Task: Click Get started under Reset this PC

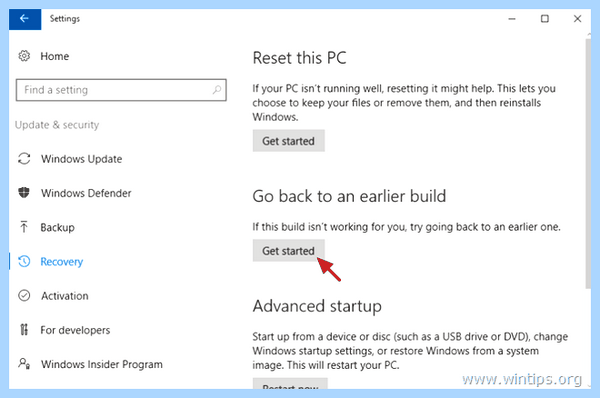Action: (x=289, y=141)
